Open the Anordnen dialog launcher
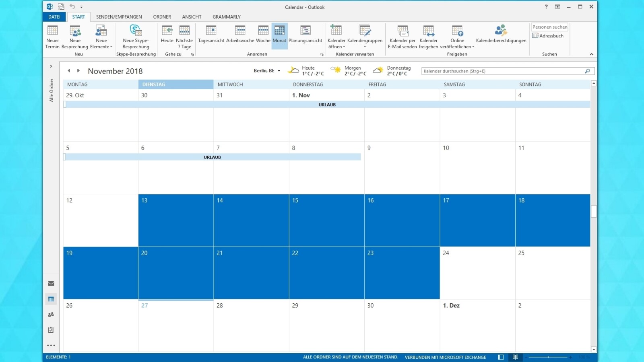Screen dimensions: 644x362 tap(322, 54)
